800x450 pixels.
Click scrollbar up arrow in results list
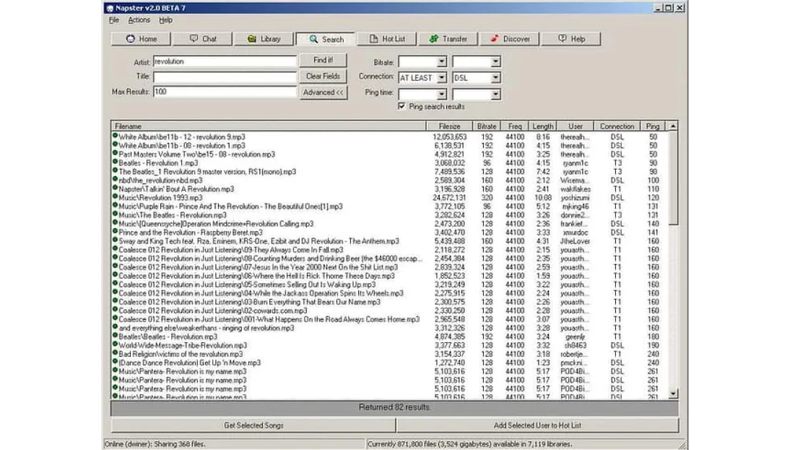[x=673, y=126]
